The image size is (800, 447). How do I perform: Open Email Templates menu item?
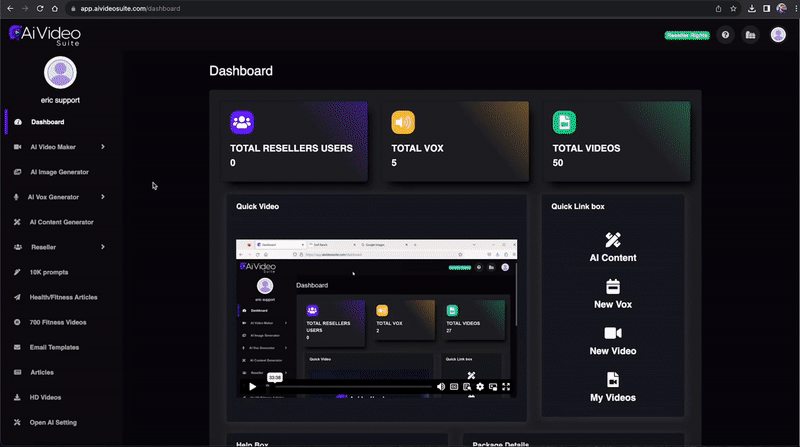54,347
